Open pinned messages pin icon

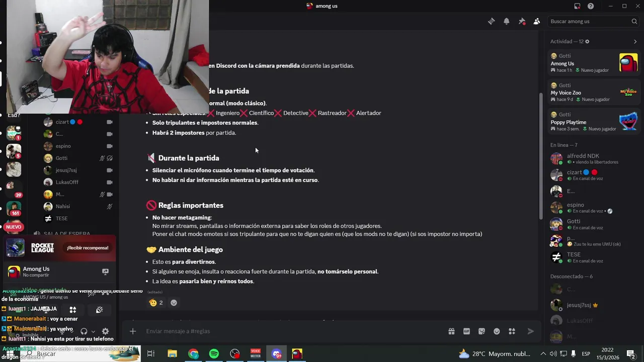point(522,21)
